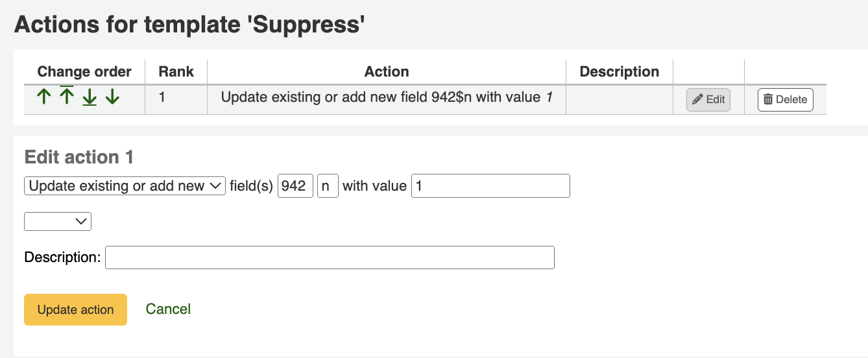
Task: Move action down one rank
Action: tap(112, 98)
